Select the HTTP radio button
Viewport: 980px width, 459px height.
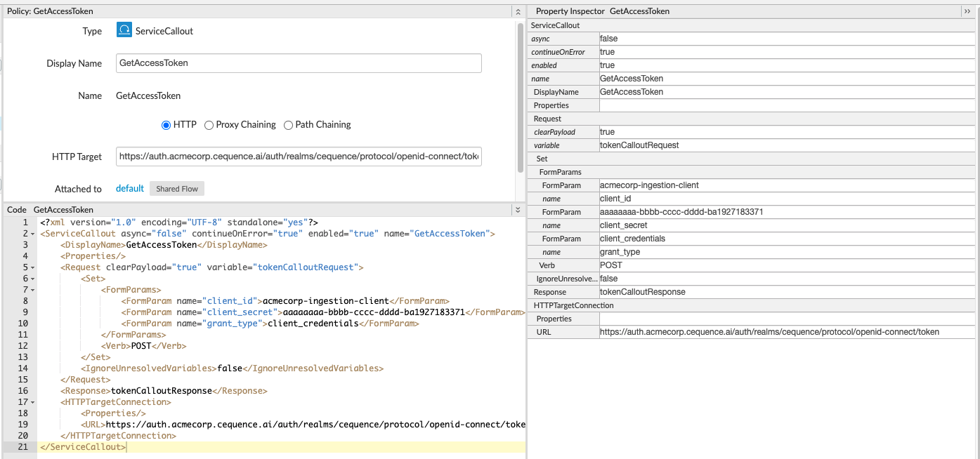[x=166, y=125]
